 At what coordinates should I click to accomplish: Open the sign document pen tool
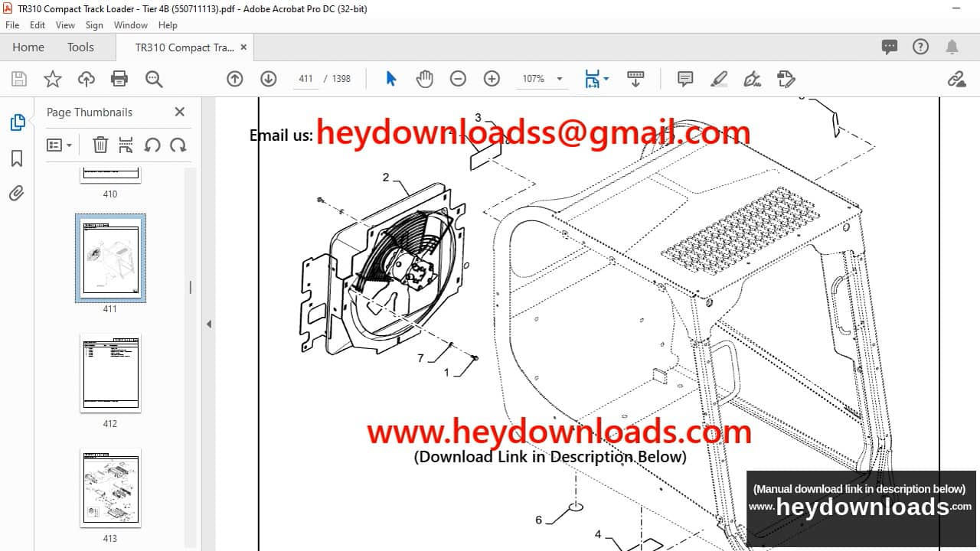[753, 79]
